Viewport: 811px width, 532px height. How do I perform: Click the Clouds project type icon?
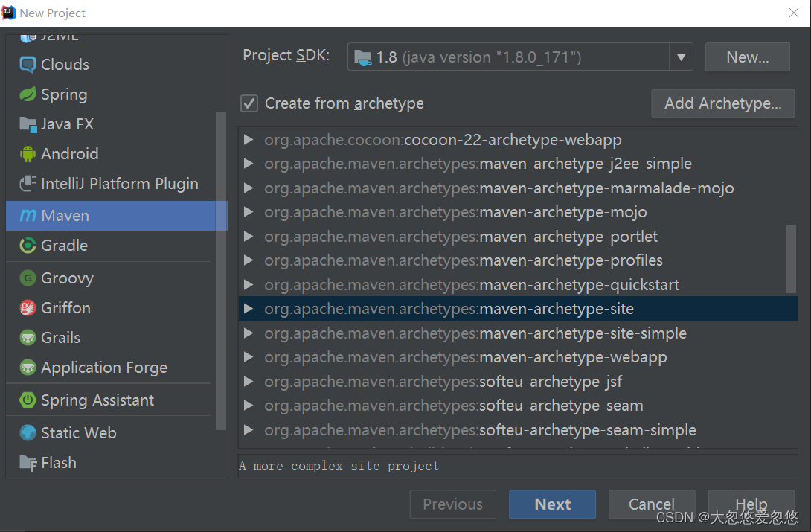click(28, 65)
